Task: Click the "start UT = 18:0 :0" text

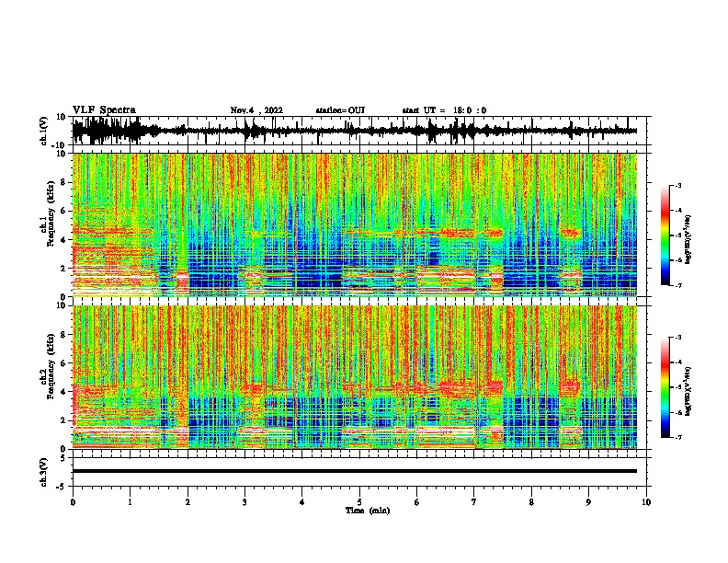Action: (x=444, y=110)
